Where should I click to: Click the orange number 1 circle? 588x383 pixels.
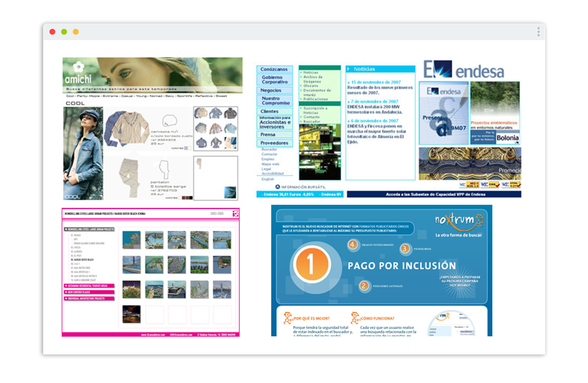click(310, 264)
